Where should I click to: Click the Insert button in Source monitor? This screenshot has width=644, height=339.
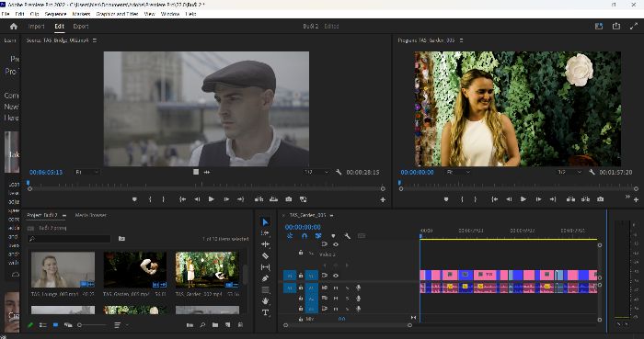(259, 199)
